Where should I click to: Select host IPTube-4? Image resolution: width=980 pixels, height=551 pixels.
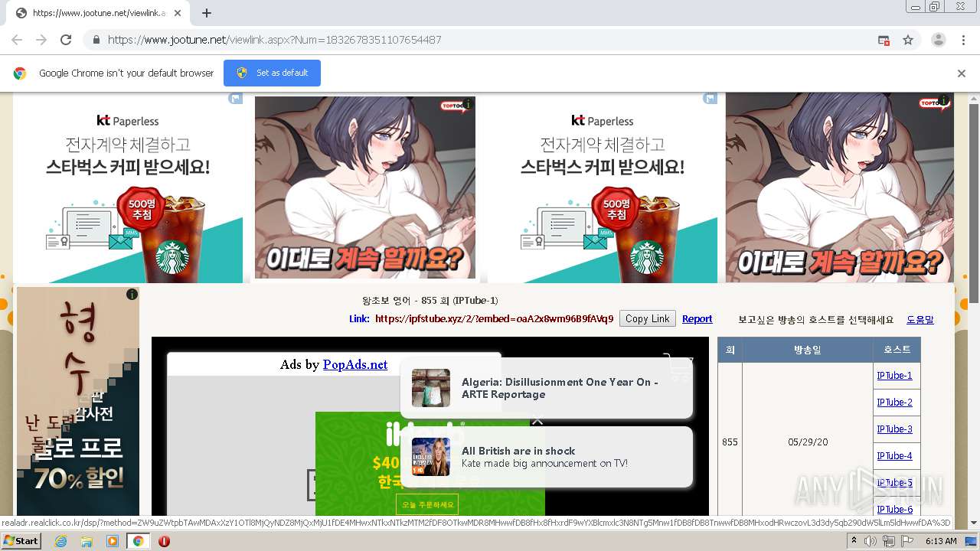point(894,456)
